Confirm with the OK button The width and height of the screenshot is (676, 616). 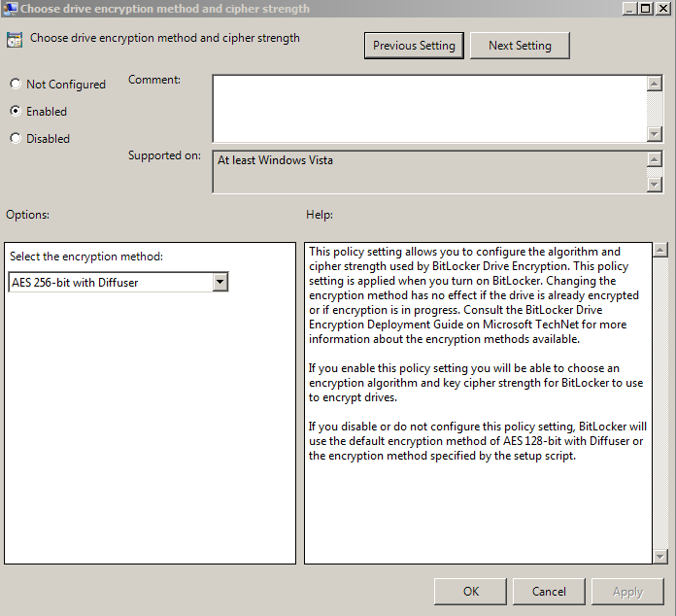coord(470,591)
